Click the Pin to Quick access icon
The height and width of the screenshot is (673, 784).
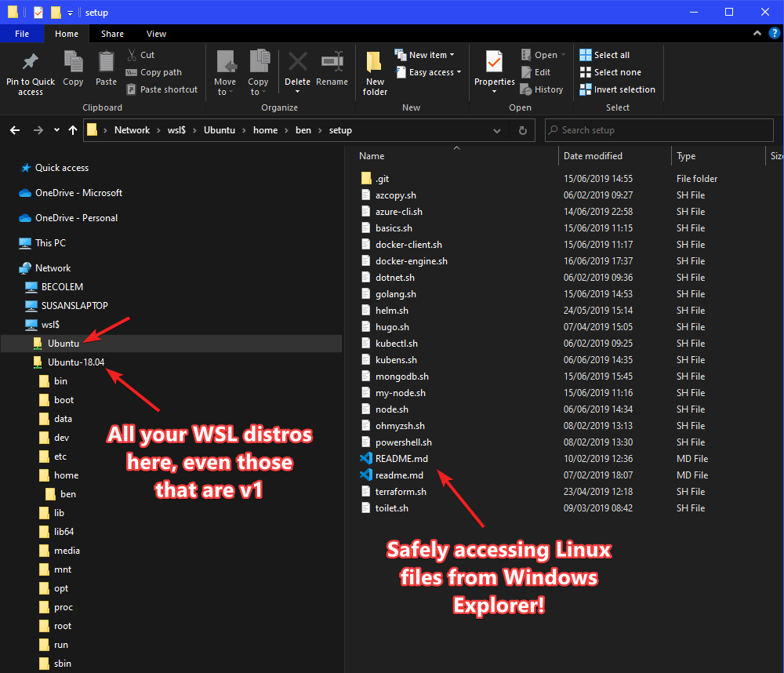click(x=30, y=63)
